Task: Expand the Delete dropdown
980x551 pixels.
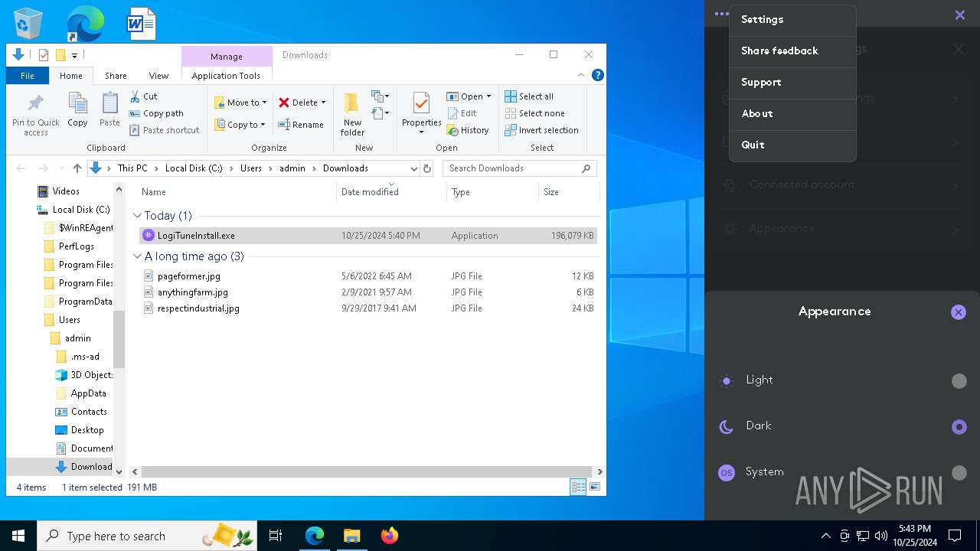Action: coord(323,103)
